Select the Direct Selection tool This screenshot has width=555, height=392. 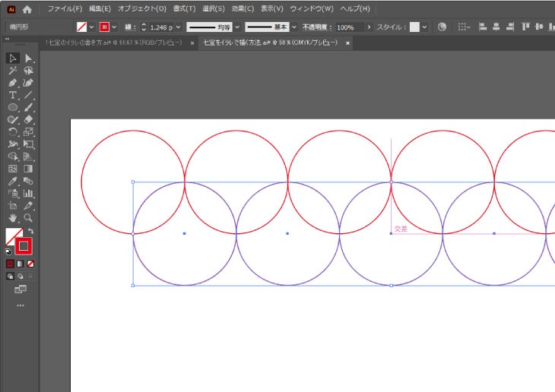(28, 58)
